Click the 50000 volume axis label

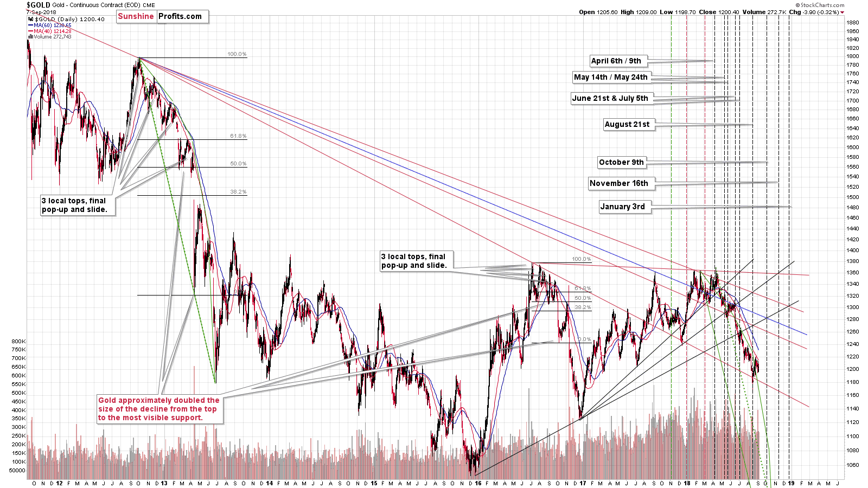(x=17, y=470)
